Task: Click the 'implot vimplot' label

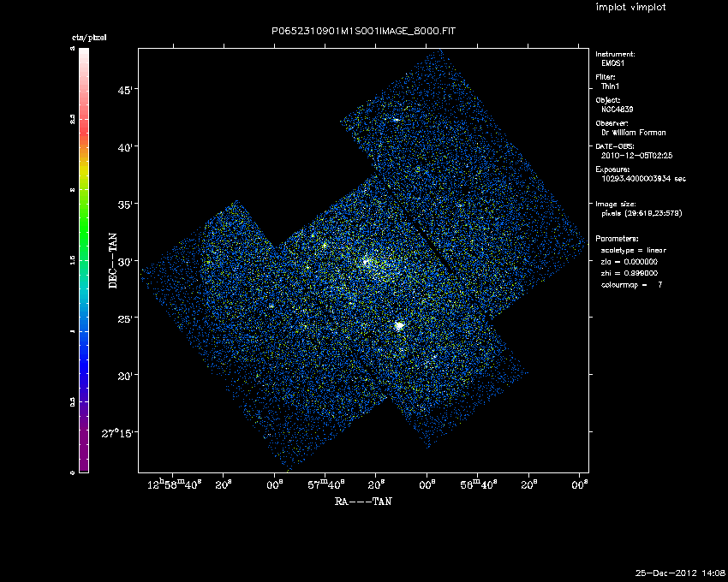Action: point(630,7)
